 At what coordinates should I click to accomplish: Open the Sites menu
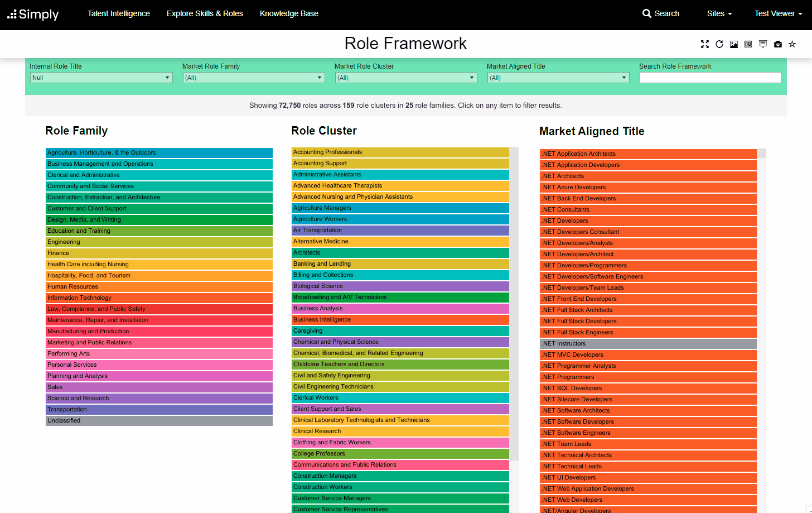(x=719, y=13)
